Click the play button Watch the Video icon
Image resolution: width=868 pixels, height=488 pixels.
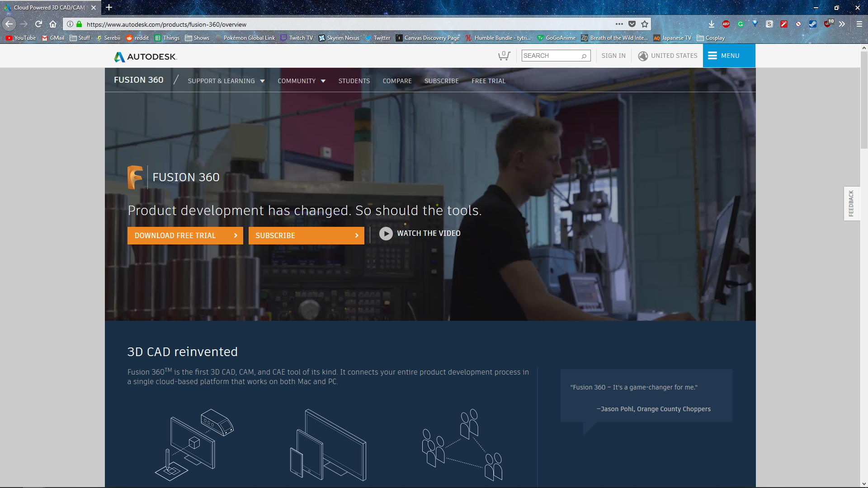(x=386, y=234)
